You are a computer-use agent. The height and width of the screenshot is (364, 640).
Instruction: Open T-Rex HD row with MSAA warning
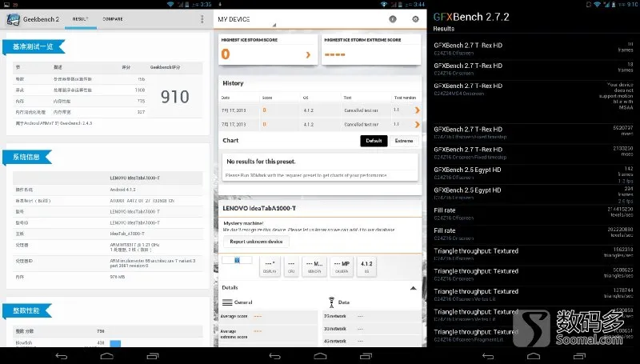click(x=534, y=102)
